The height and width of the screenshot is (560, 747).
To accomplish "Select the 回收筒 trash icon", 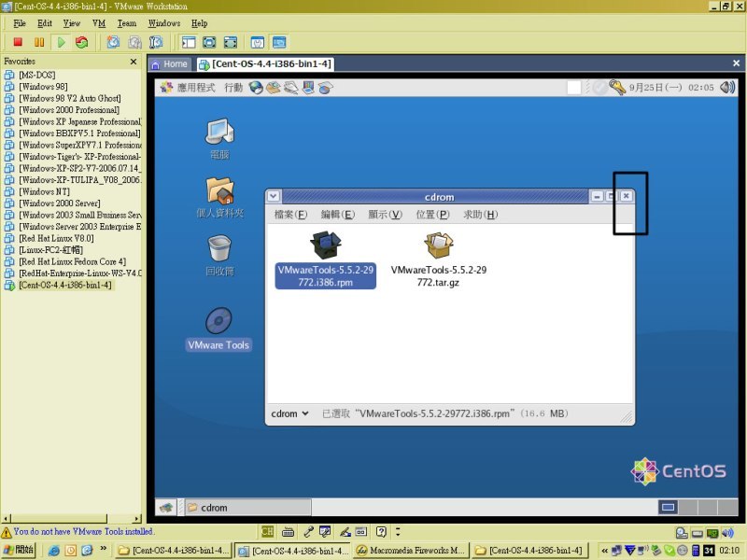I will click(219, 256).
